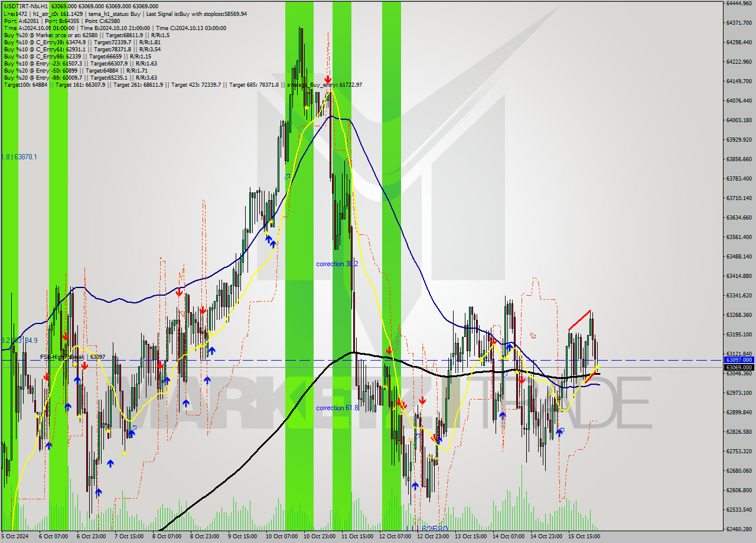Click the 6 Oct 07:00 time label

[53, 537]
